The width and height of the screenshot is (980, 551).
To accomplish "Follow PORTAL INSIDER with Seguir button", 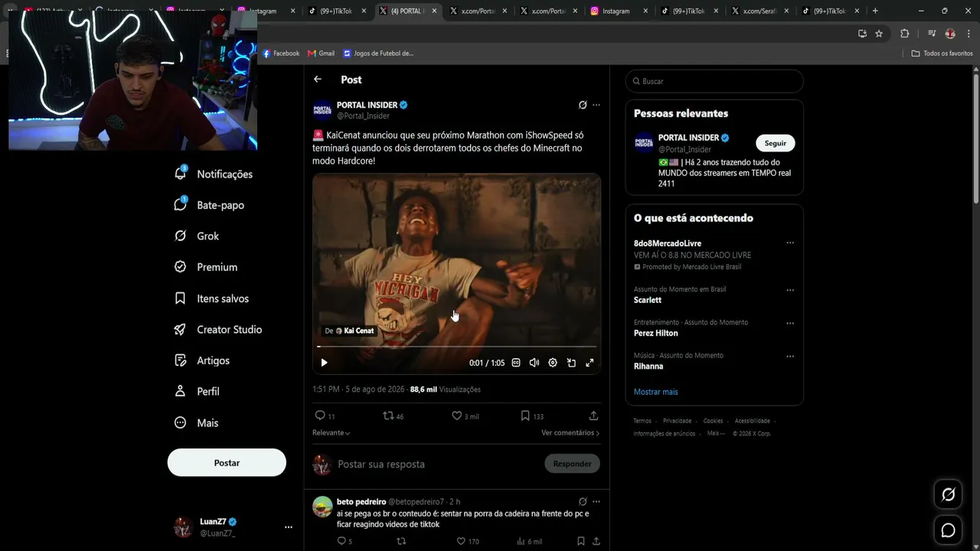I will click(776, 143).
